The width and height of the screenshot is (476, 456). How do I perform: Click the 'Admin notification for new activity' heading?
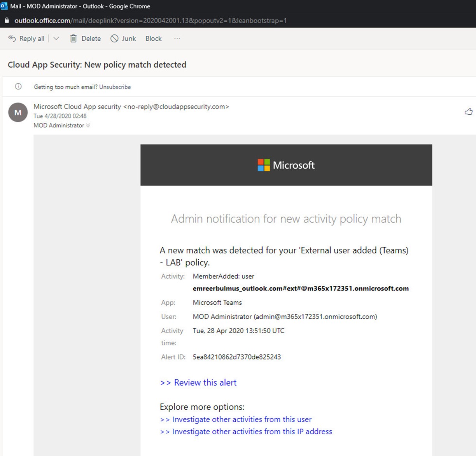point(286,219)
